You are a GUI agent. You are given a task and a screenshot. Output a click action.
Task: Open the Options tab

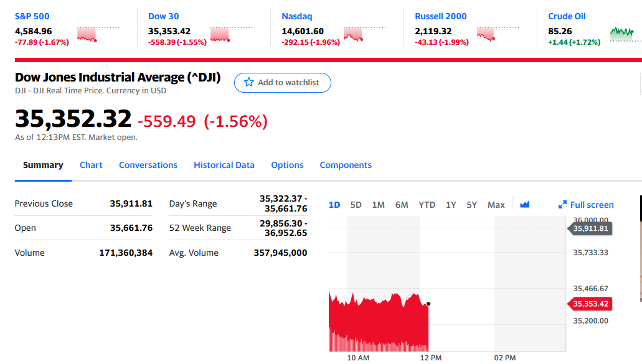point(287,165)
